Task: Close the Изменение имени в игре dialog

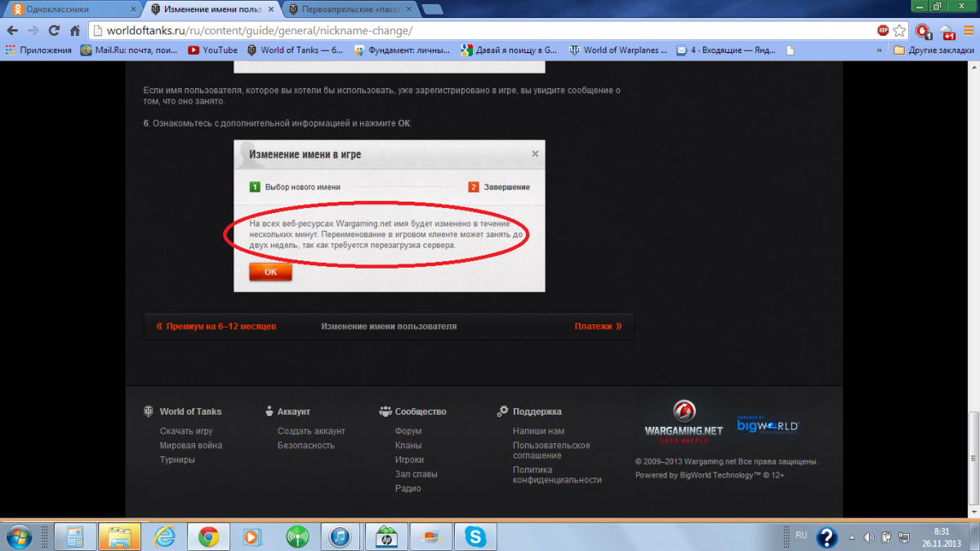Action: tap(535, 153)
